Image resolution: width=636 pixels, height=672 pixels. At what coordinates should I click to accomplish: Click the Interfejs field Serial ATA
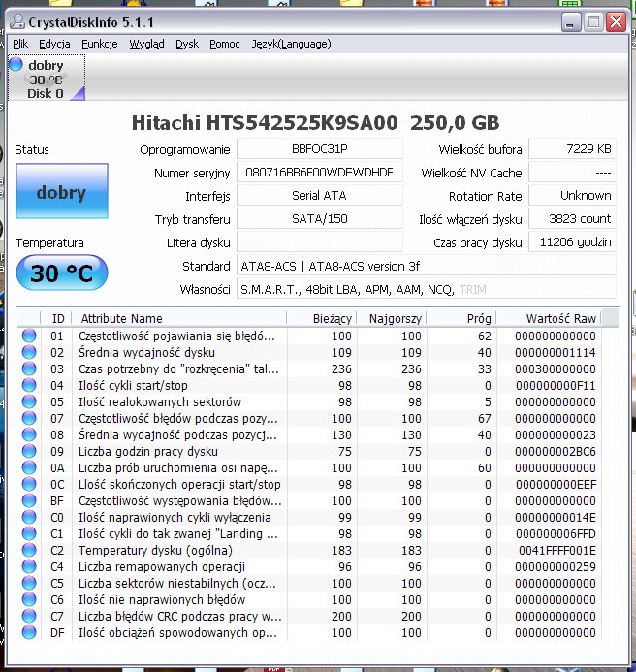pos(320,196)
